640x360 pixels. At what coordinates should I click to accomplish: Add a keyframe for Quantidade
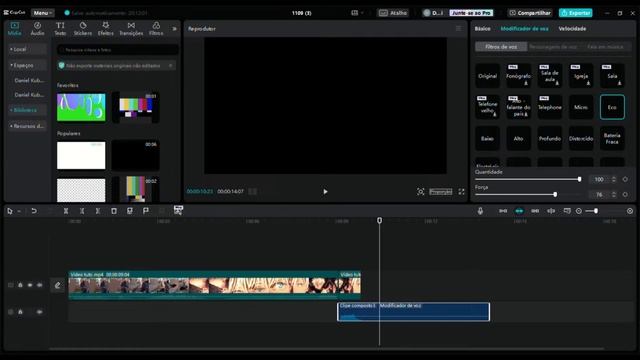[625, 179]
